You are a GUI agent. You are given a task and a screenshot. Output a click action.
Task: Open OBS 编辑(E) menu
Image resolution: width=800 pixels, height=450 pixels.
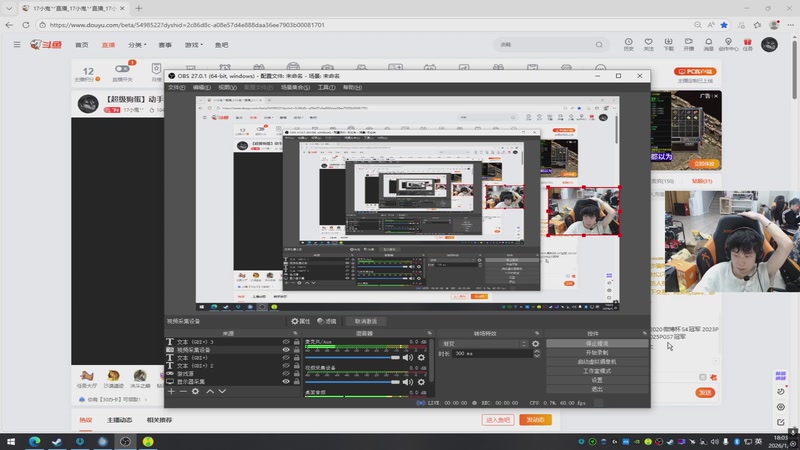tap(202, 87)
